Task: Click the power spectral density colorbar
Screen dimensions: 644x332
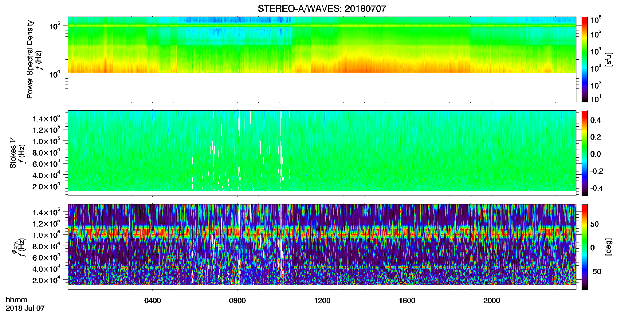Action: pyautogui.click(x=584, y=59)
